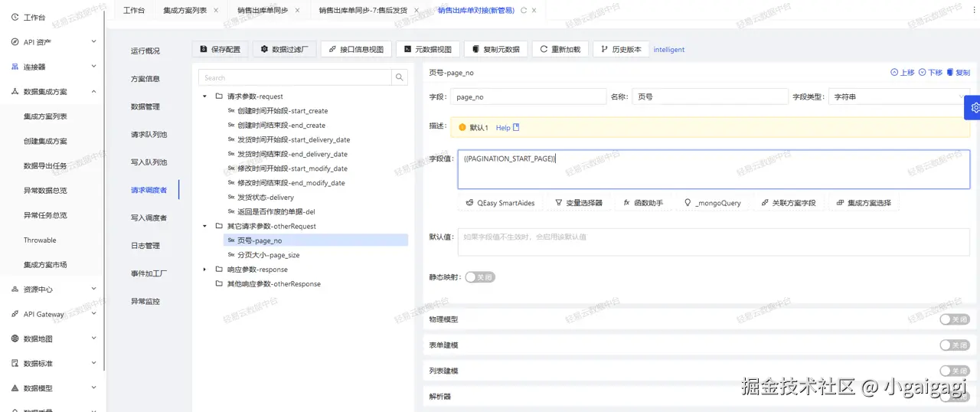Select 其他响应参数-otherResponse folder
The height and width of the screenshot is (412, 980).
tap(273, 284)
